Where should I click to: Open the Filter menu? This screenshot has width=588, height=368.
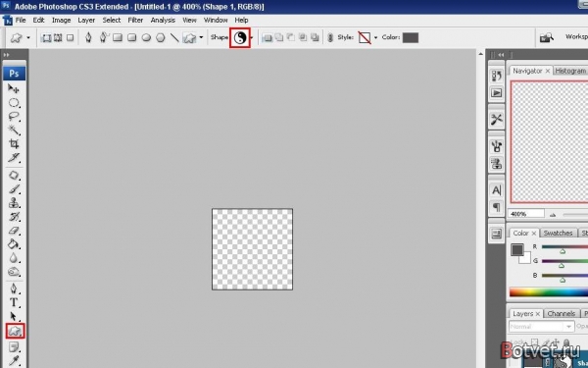point(135,21)
